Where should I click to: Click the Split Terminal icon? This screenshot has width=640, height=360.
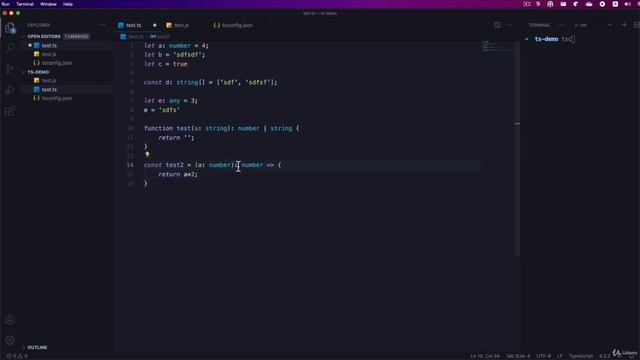(636, 25)
